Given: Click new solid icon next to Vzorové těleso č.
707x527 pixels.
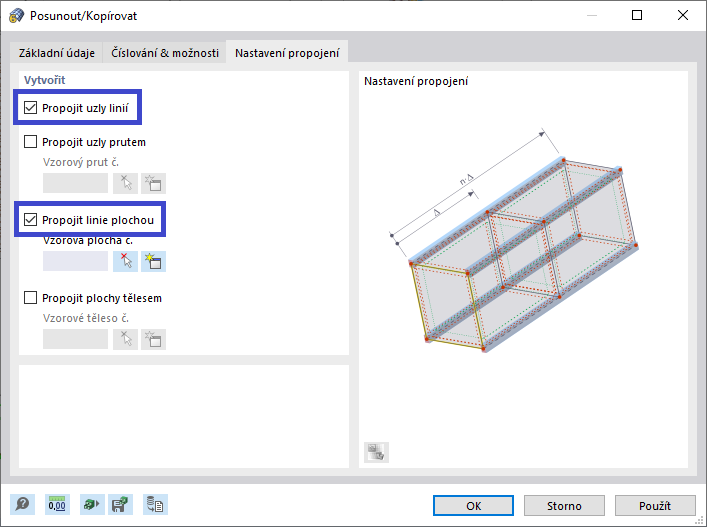Looking at the screenshot, I should point(153,339).
